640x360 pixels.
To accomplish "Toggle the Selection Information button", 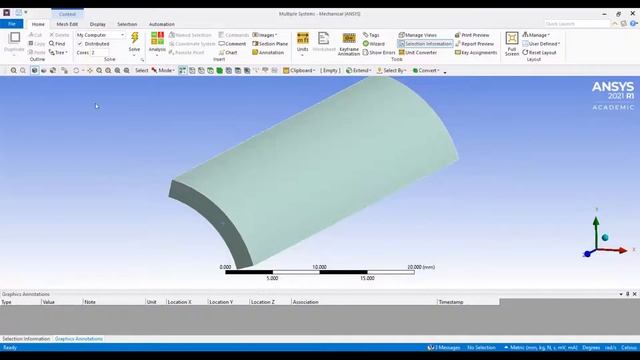I will click(425, 44).
